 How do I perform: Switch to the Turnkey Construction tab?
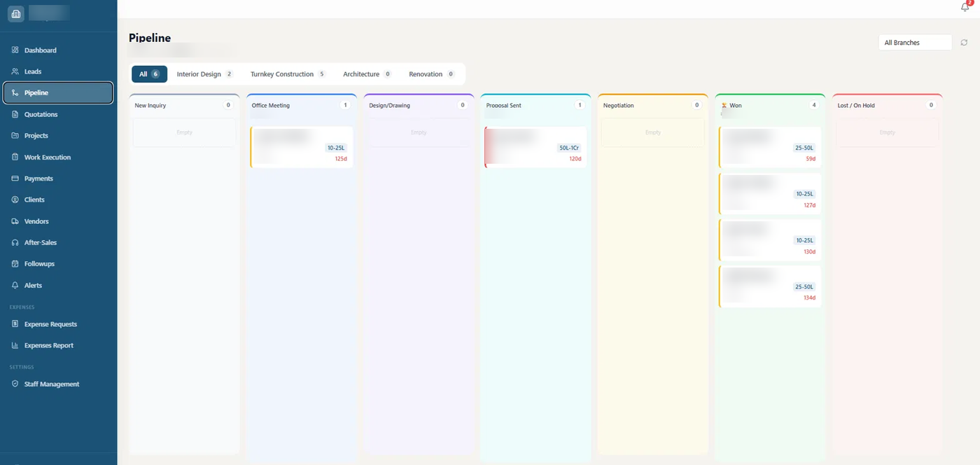pos(288,74)
